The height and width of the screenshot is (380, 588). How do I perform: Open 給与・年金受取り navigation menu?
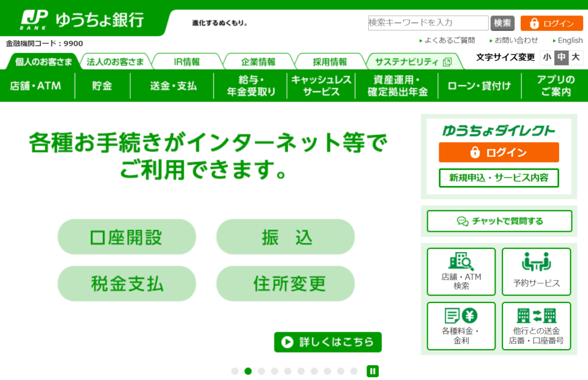coord(251,86)
